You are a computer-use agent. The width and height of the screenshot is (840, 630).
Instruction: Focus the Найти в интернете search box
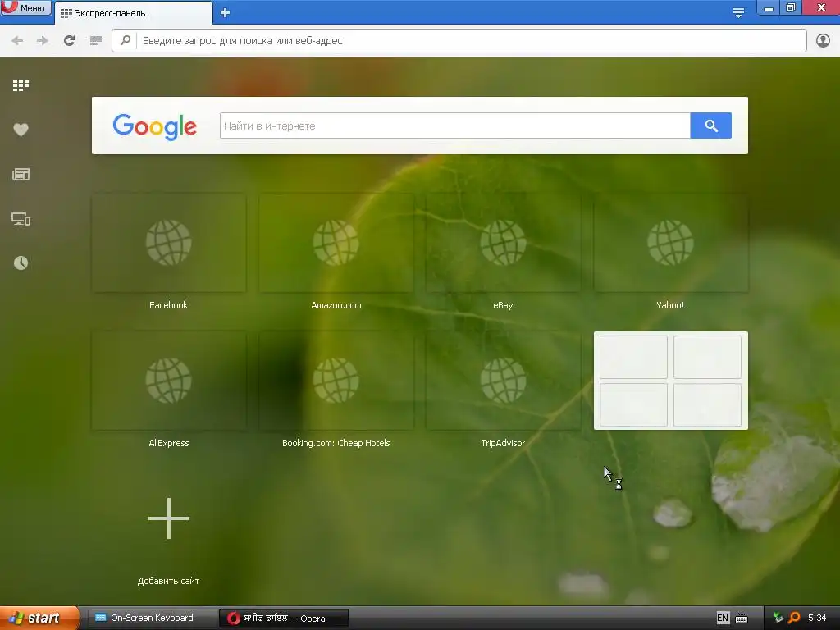454,126
